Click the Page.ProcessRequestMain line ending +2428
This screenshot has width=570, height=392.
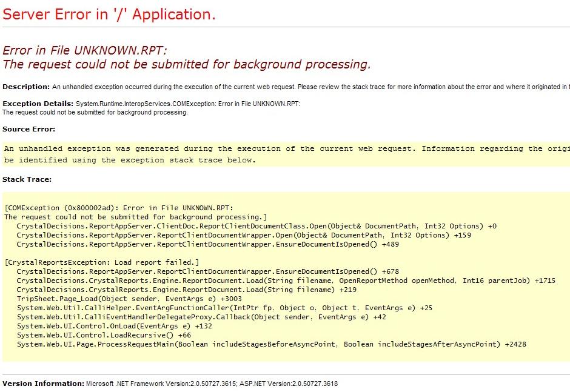click(x=272, y=344)
